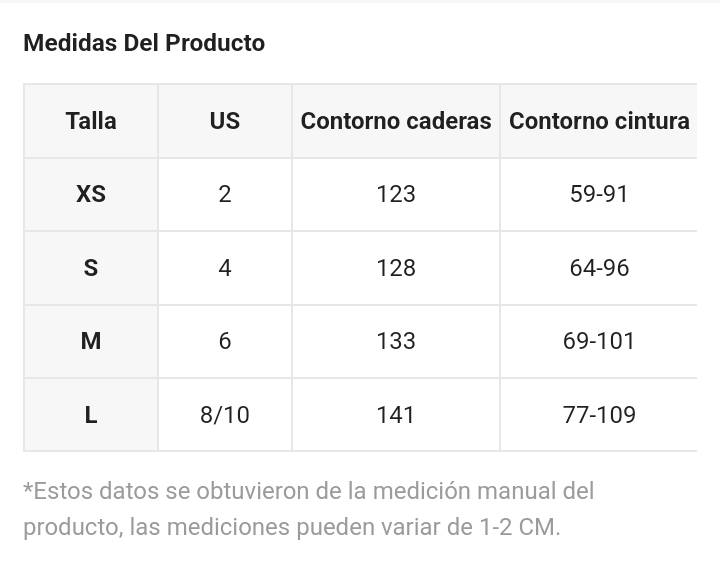Click the Medidas Del Producto heading
The width and height of the screenshot is (720, 581).
click(144, 43)
